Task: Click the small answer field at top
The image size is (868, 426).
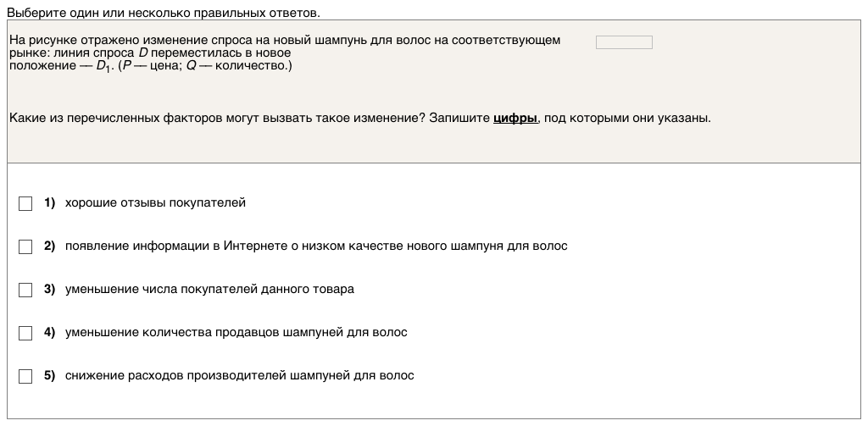Action: click(624, 42)
